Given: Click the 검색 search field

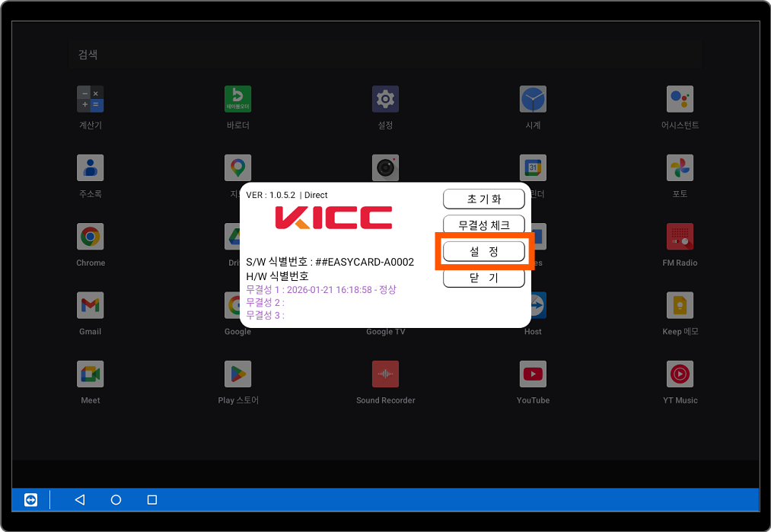Looking at the screenshot, I should pos(385,55).
